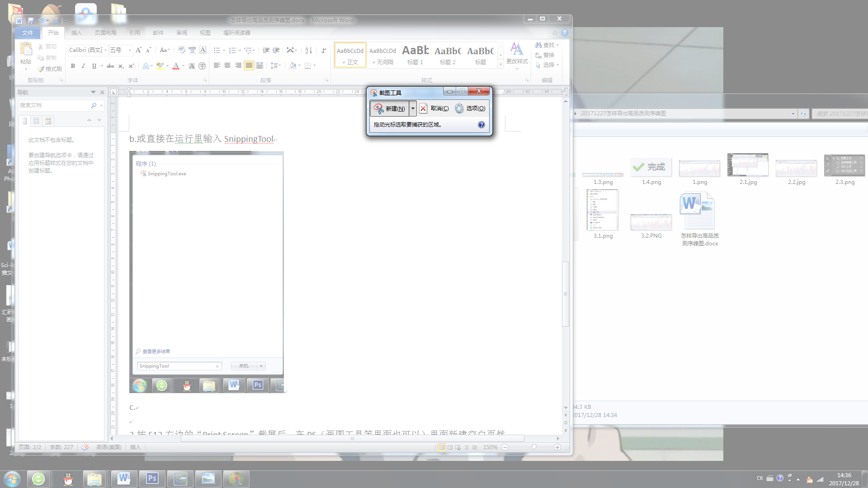Click the New snip button
Image resolution: width=868 pixels, height=488 pixels.
pyautogui.click(x=389, y=108)
